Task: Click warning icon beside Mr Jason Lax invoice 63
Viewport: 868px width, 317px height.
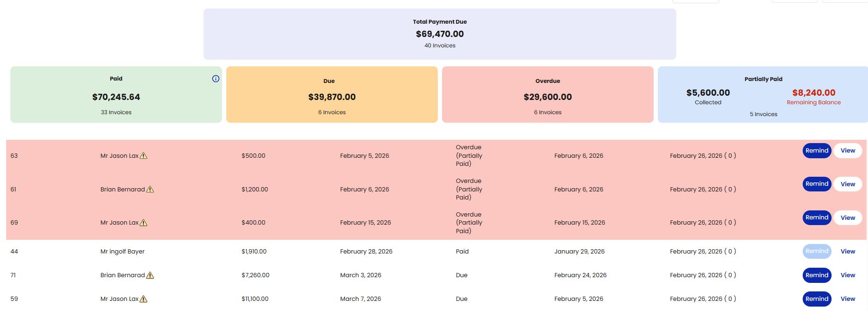Action: [x=143, y=156]
